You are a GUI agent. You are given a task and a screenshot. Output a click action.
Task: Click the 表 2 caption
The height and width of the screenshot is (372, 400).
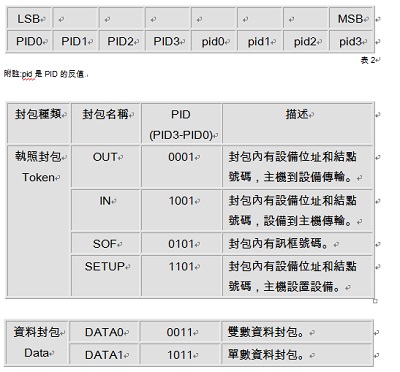point(368,60)
